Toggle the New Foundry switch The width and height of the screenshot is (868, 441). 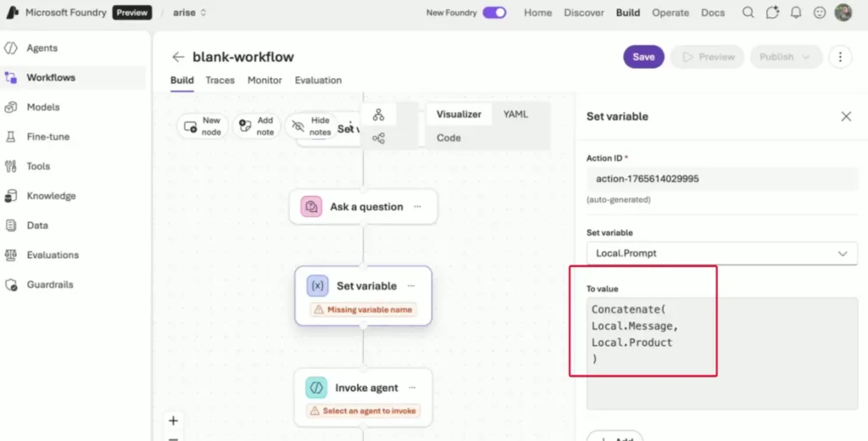[494, 13]
